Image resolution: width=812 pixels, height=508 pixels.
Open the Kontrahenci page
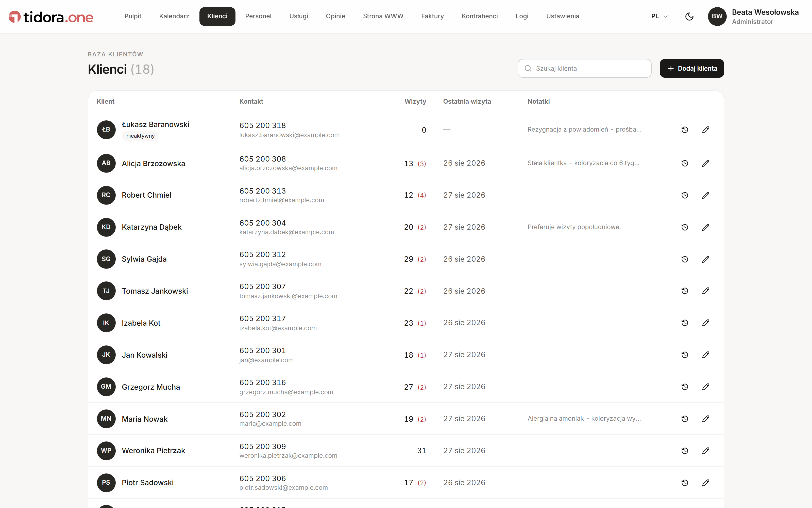(x=480, y=16)
